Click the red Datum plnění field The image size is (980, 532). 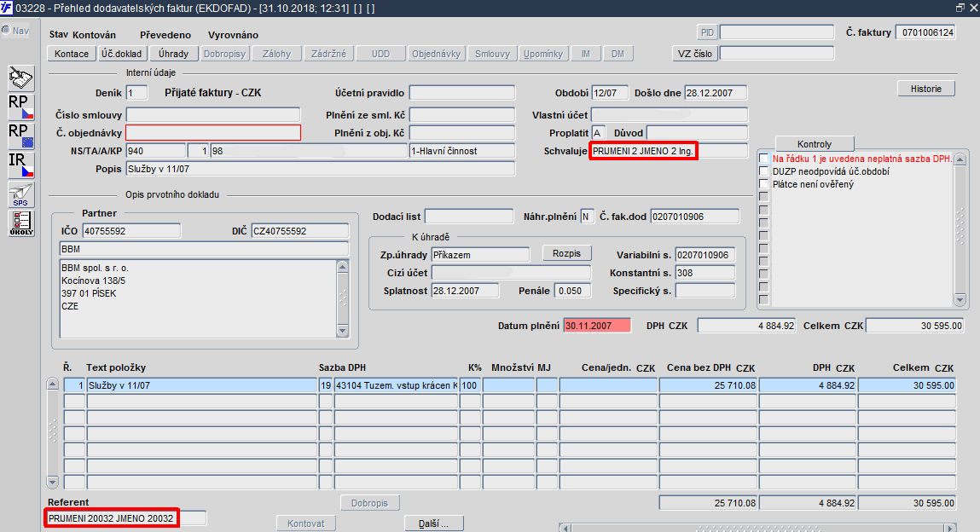click(598, 326)
